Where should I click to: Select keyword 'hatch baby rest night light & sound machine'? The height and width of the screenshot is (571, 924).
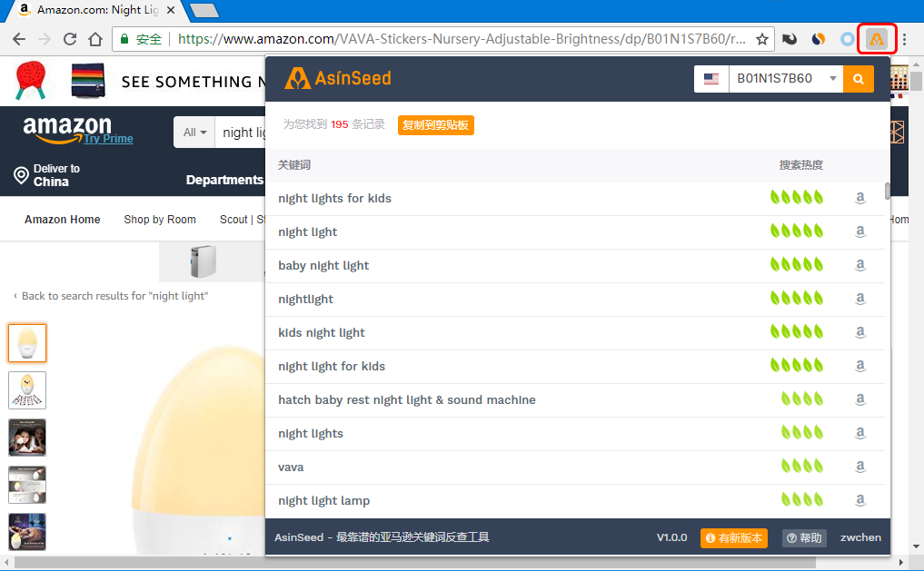point(407,399)
